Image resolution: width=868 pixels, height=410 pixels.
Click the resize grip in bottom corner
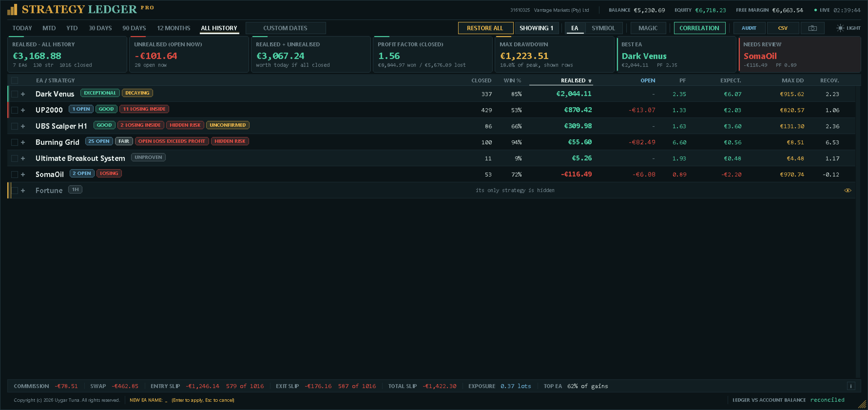coord(863,405)
